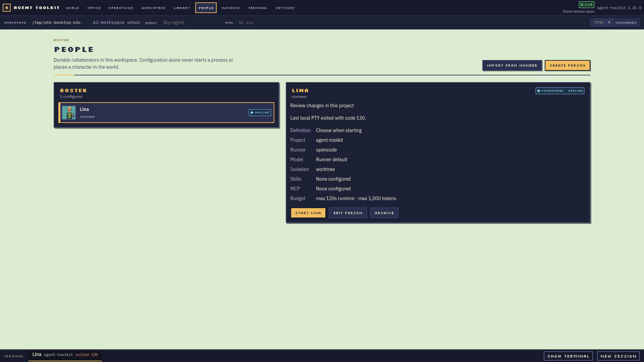Open the World tab
644x362 pixels.
[x=72, y=8]
